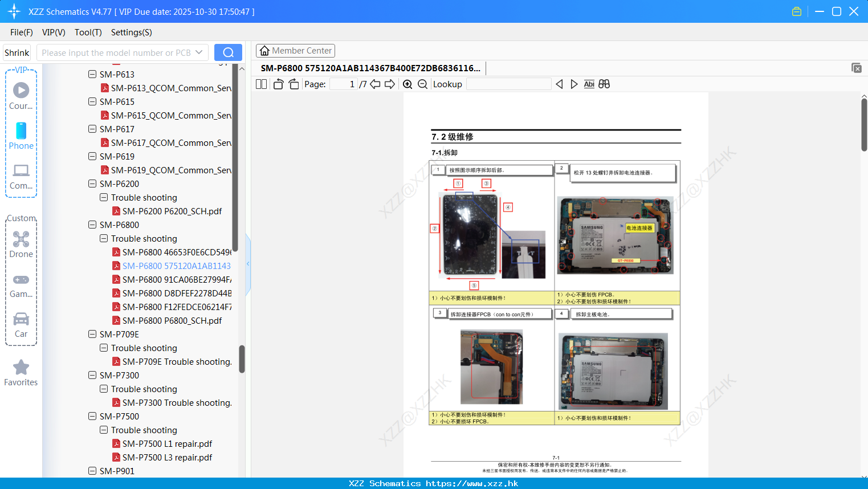Find previous lookup match triangle
868x489 pixels.
tap(559, 84)
